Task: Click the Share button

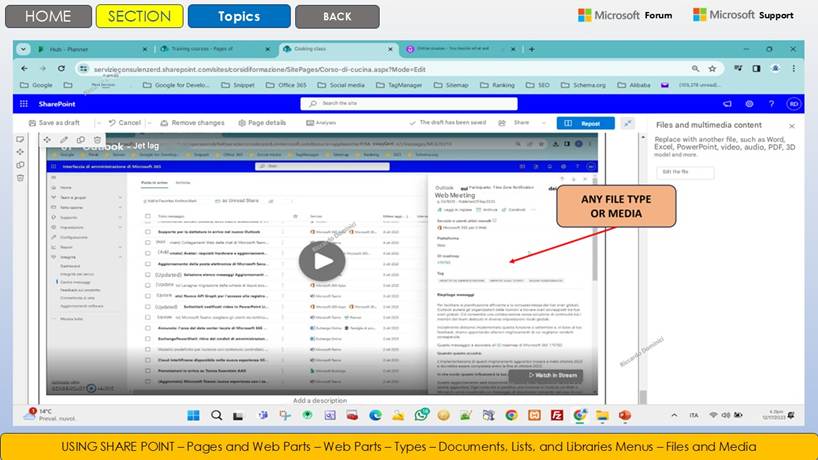Action: [514, 123]
